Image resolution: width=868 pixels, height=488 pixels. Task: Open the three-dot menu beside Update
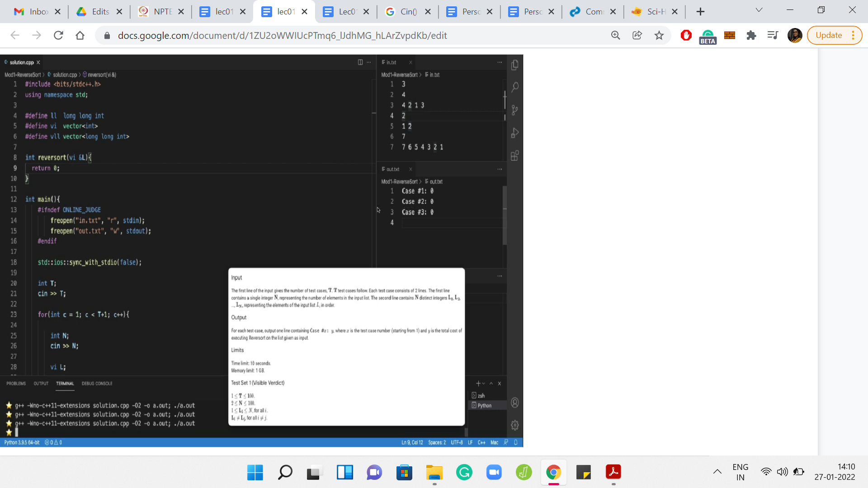tap(853, 35)
